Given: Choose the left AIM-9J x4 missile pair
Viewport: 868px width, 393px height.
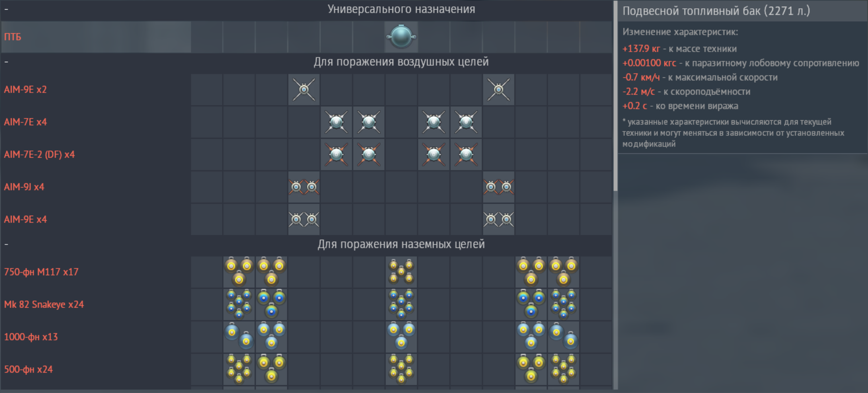Looking at the screenshot, I should (x=304, y=187).
